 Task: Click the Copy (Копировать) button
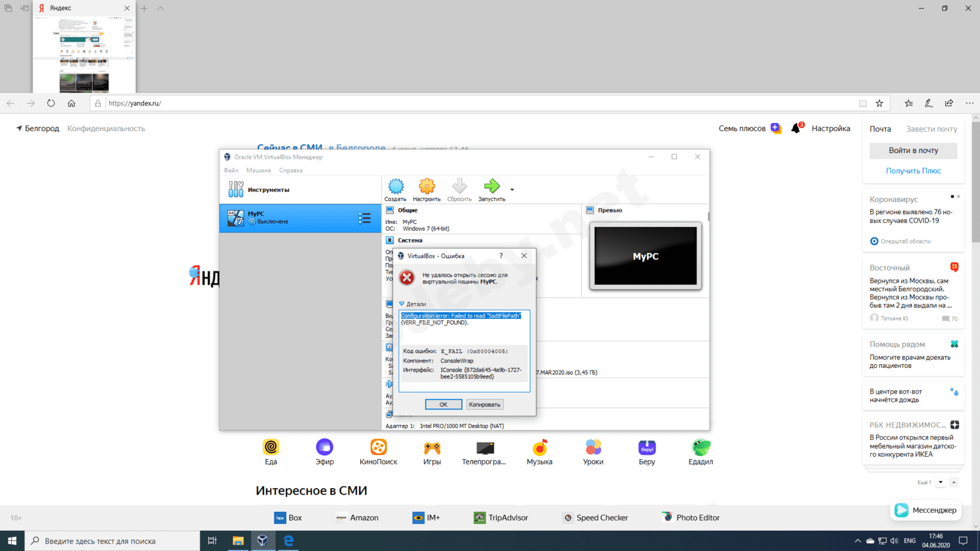coord(484,405)
